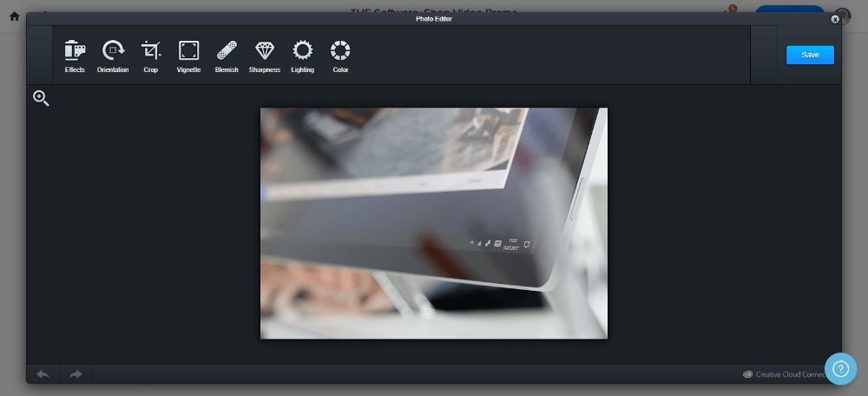The height and width of the screenshot is (396, 868).
Task: Select the Blemish tool
Action: point(227,56)
